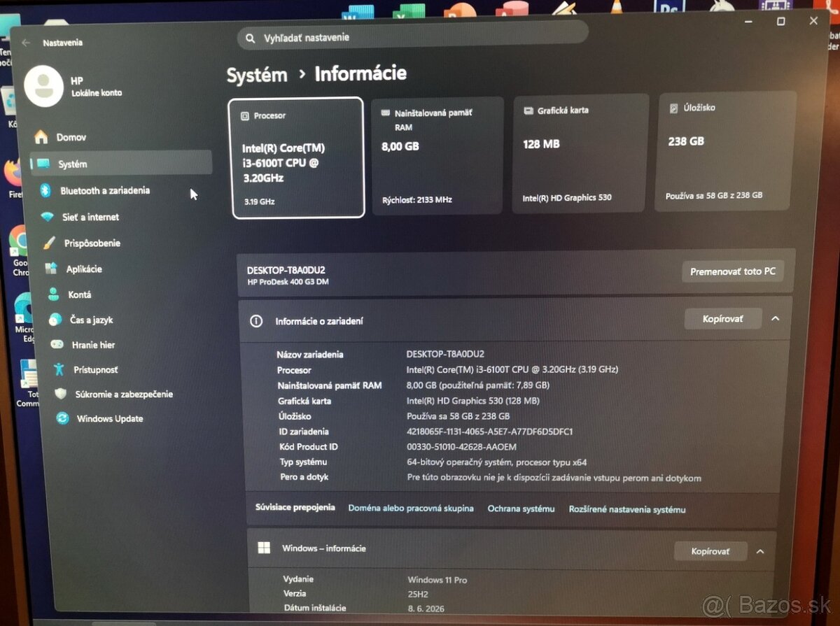Open Rozšírené nastavenia systému link
840x626 pixels.
click(x=627, y=510)
